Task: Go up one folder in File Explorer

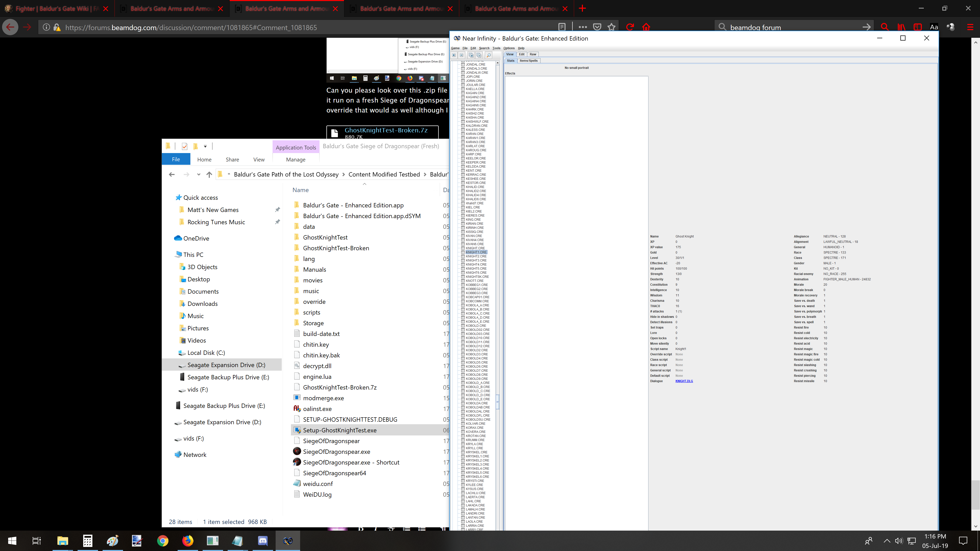Action: pyautogui.click(x=209, y=174)
